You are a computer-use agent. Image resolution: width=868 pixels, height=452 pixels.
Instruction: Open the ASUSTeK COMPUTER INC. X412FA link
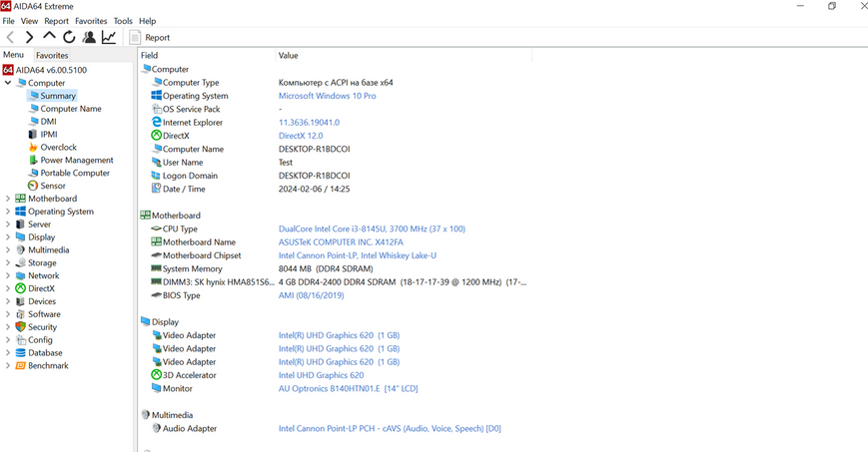(341, 241)
